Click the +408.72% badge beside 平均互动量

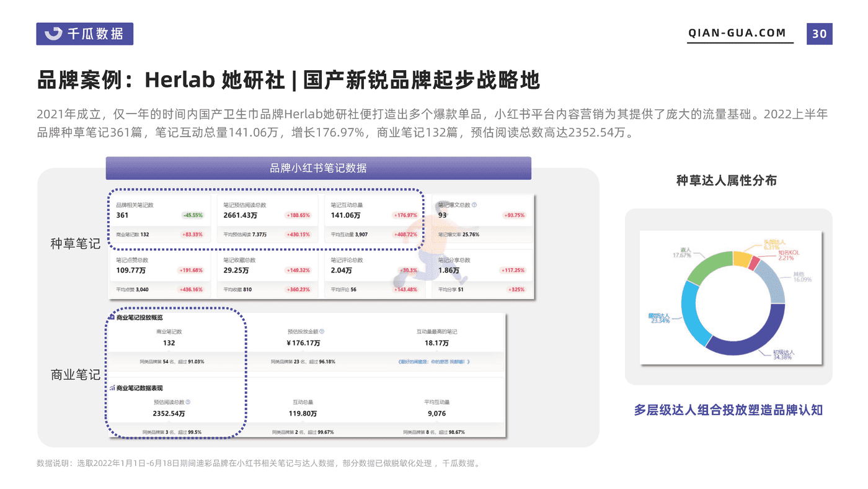tap(405, 235)
